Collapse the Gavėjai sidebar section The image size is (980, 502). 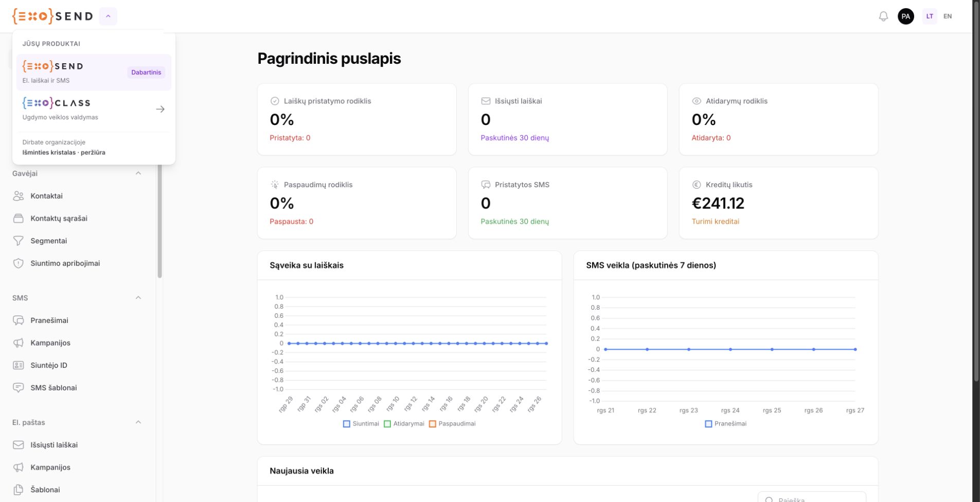[x=138, y=173]
